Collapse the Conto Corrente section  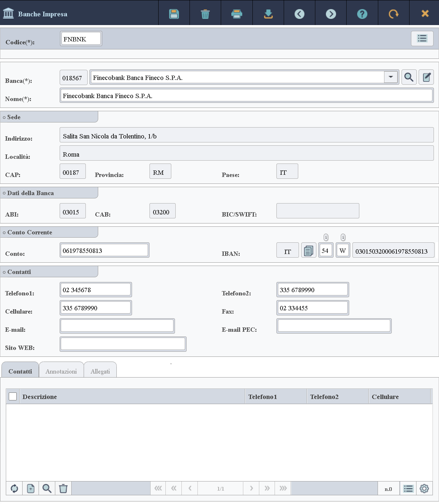click(x=49, y=232)
